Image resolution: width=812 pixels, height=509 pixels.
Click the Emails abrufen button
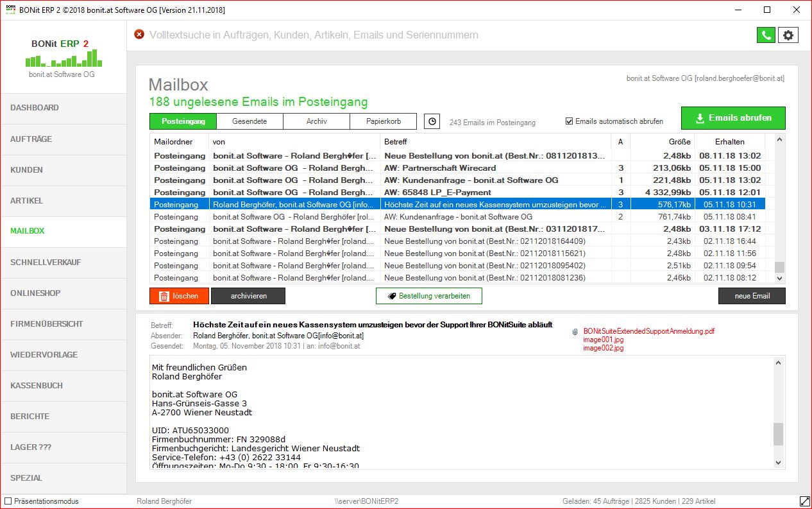733,118
